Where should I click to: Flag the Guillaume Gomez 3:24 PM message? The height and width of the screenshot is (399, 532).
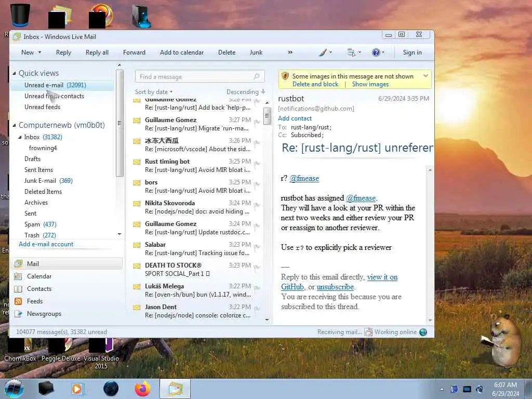coord(257,227)
